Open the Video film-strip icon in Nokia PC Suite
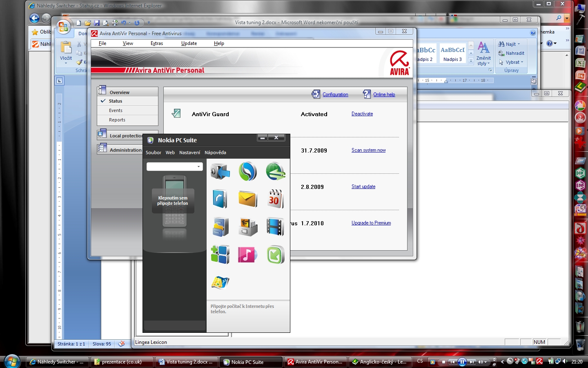 (x=275, y=227)
